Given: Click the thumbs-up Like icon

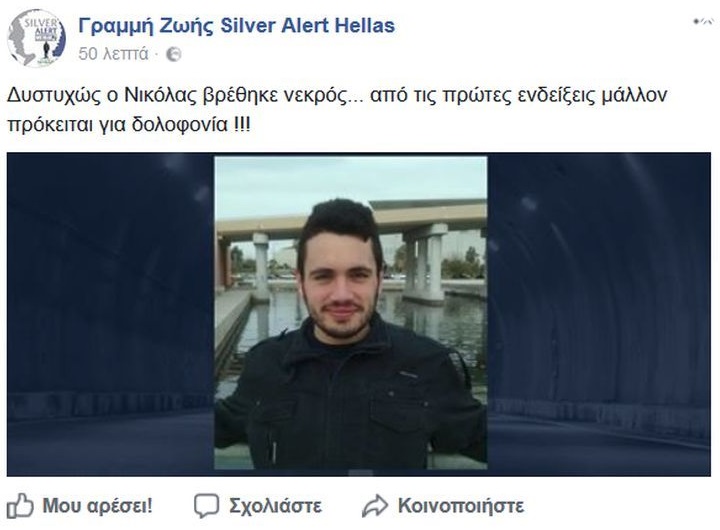Looking at the screenshot, I should coord(20,506).
